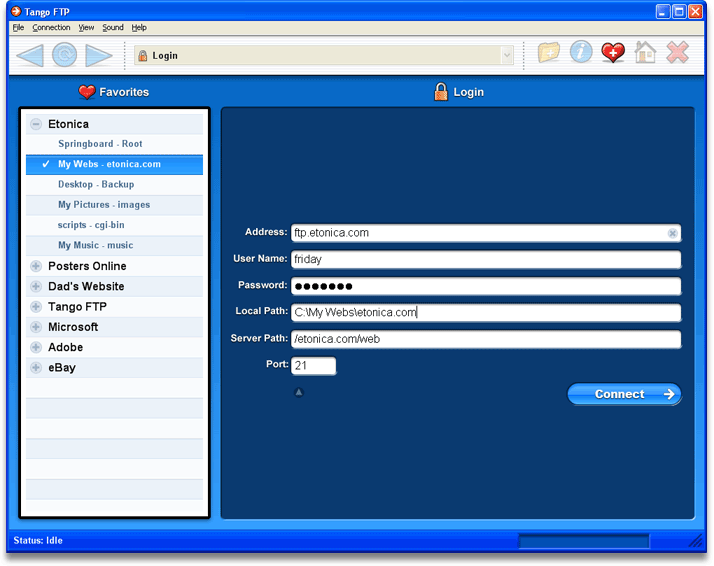The height and width of the screenshot is (566, 714).
Task: Click the checkmark beside My Webs - etonica.com
Action: coord(46,164)
